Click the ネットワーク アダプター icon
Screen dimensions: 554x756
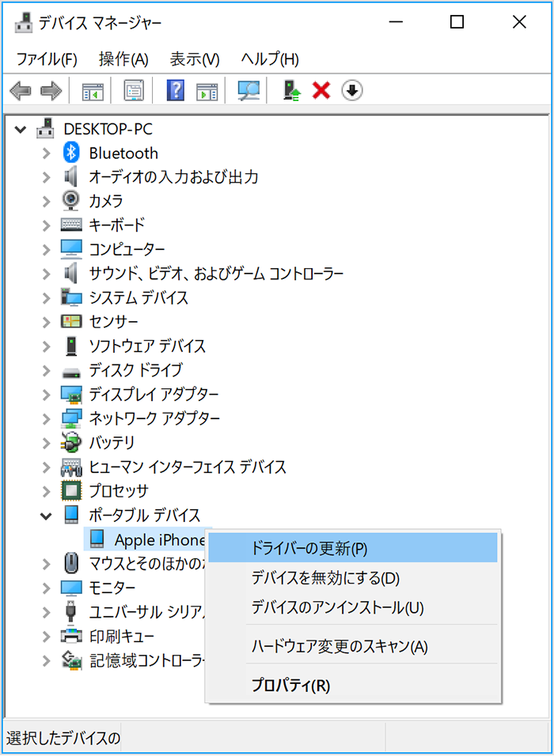point(71,418)
